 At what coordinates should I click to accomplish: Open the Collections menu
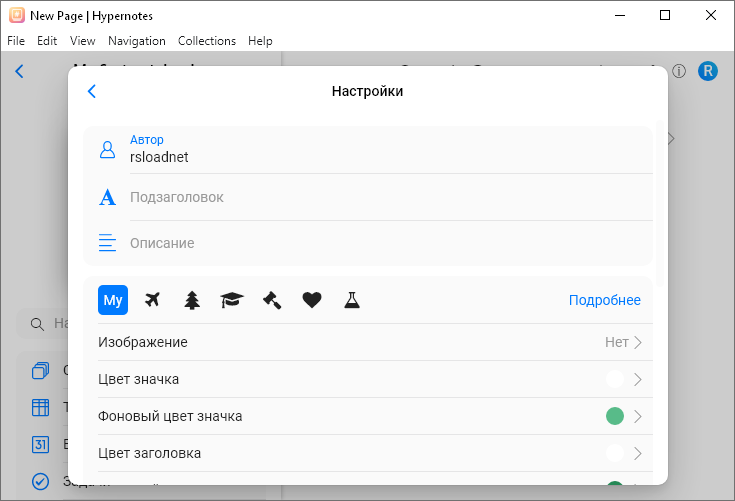[x=207, y=41]
